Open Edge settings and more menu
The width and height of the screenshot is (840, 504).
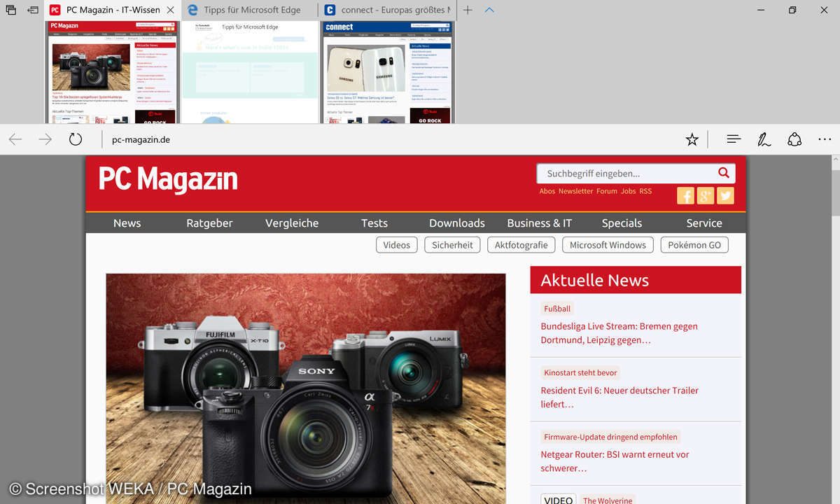(x=825, y=140)
